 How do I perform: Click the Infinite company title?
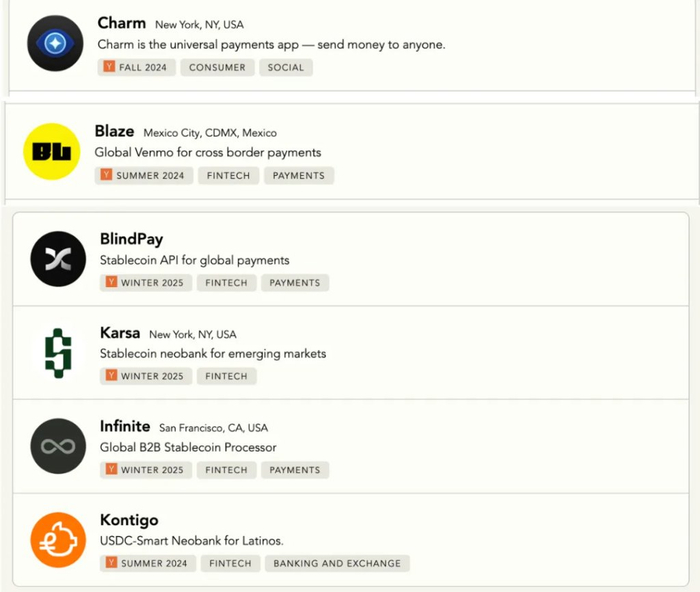(125, 426)
